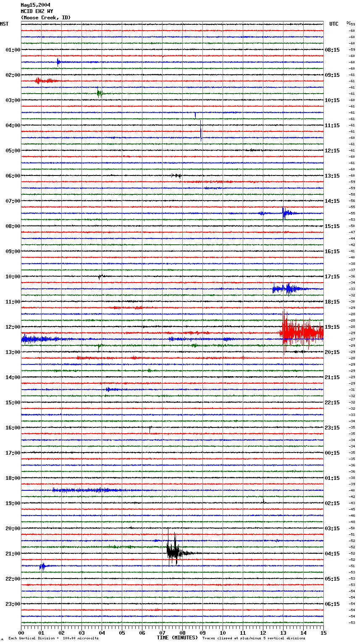The image size is (357, 644).
Task: Click the 13:00 MST time label
Action: click(13, 352)
